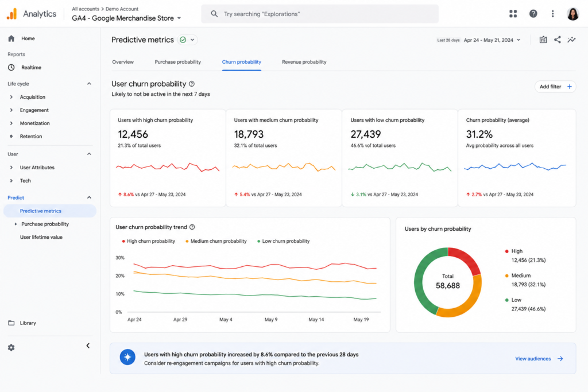Viewport: 588px width, 392px height.
Task: Collapse the Life cycle section
Action: coord(89,84)
